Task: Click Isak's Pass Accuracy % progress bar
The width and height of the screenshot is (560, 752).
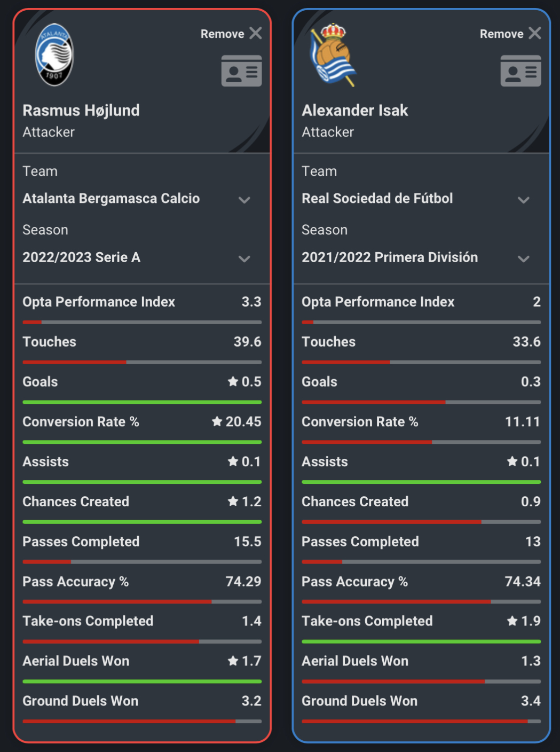Action: pos(421,602)
